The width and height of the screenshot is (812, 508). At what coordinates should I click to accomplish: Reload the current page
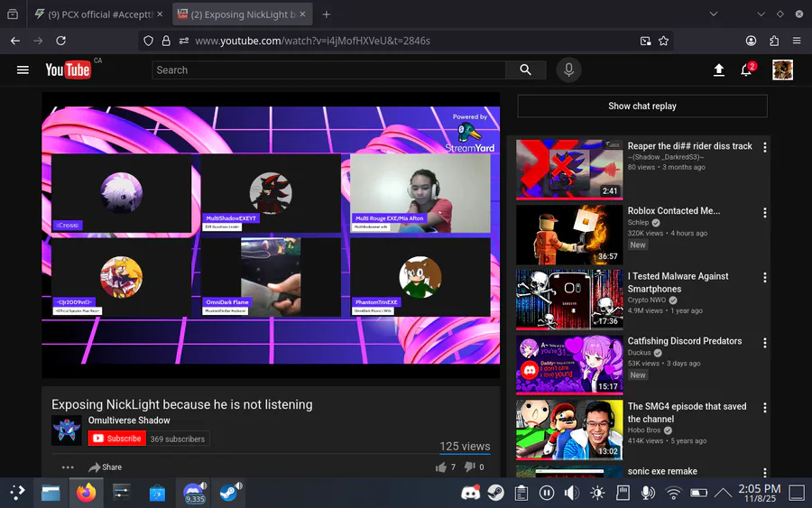click(x=60, y=41)
